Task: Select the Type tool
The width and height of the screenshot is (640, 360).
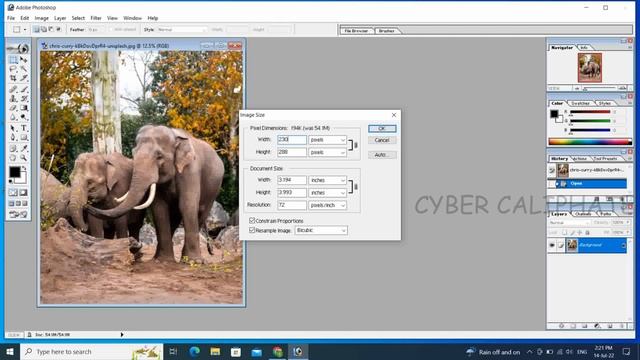Action: (x=24, y=128)
